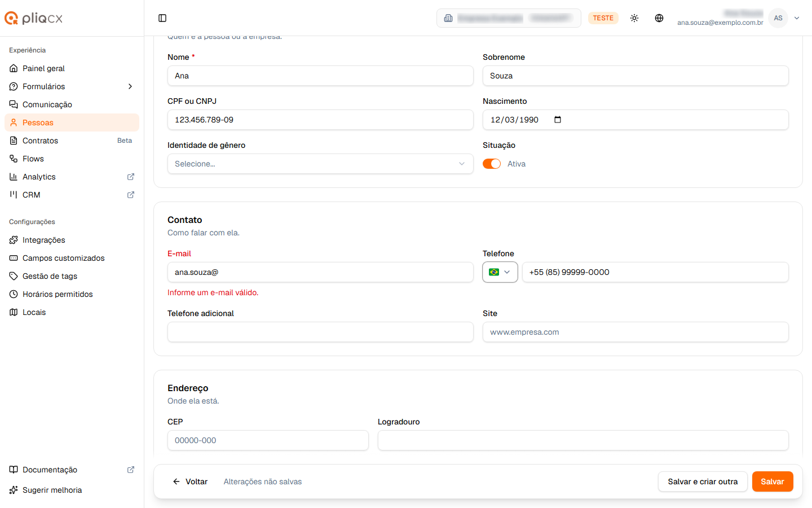Open the company selector box
The width and height of the screenshot is (812, 508).
point(509,18)
